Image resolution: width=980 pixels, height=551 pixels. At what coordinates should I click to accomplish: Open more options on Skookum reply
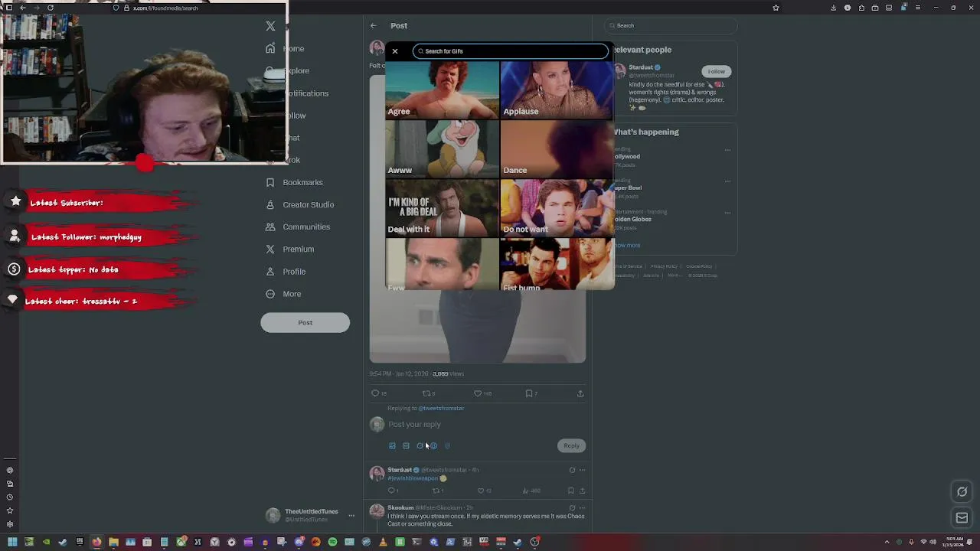(x=582, y=507)
